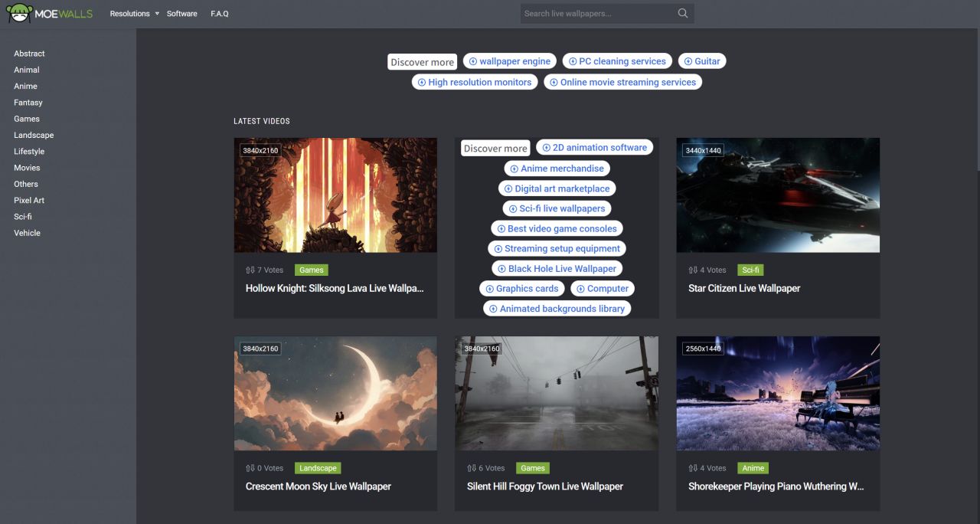Select the Others category

click(x=26, y=184)
